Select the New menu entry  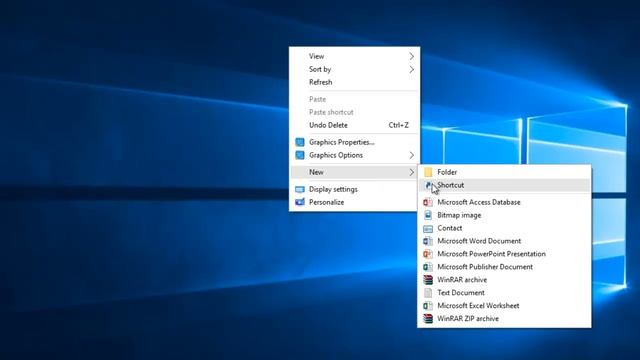tap(354, 172)
